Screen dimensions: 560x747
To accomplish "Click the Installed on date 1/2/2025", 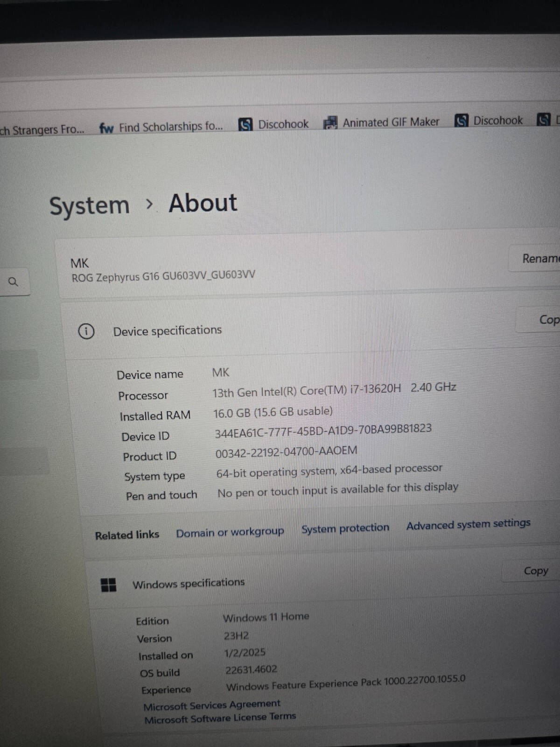I will 245,653.
